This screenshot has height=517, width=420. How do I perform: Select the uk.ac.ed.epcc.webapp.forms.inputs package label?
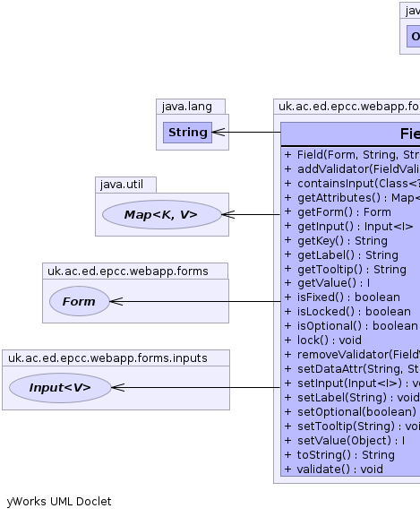[x=107, y=358]
